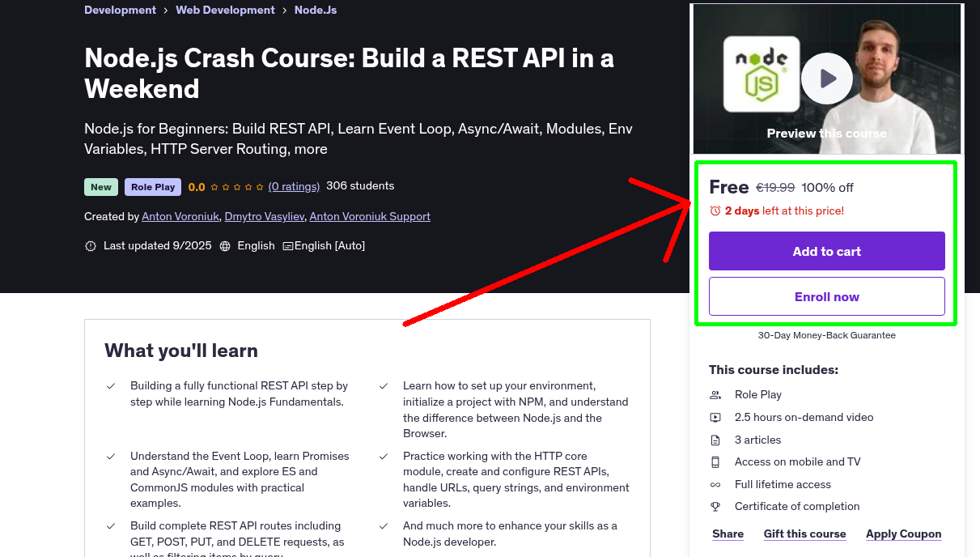Click 'This course includes:' heading
Image resolution: width=980 pixels, height=557 pixels.
[x=774, y=370]
